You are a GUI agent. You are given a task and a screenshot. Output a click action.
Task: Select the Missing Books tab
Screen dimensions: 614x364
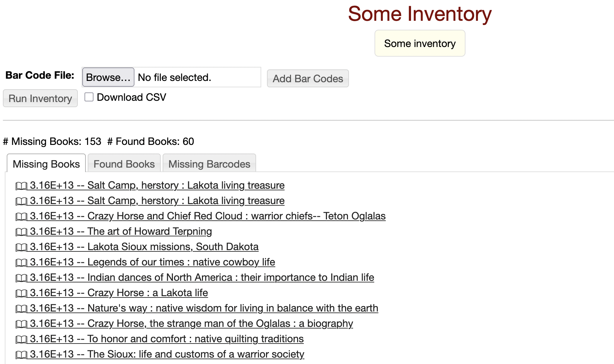[x=46, y=164]
